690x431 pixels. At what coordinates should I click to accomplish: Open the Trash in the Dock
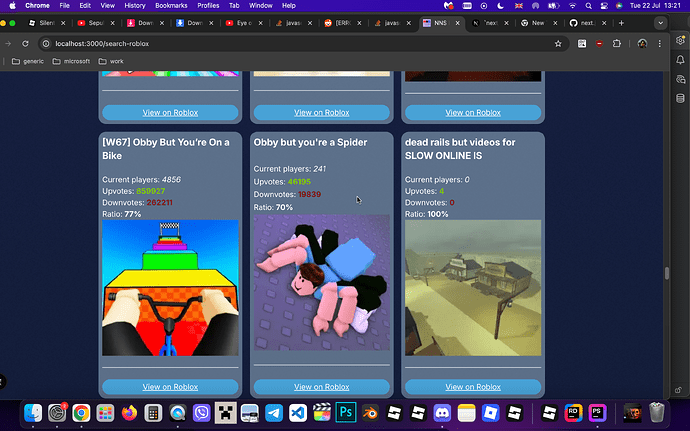(x=657, y=413)
